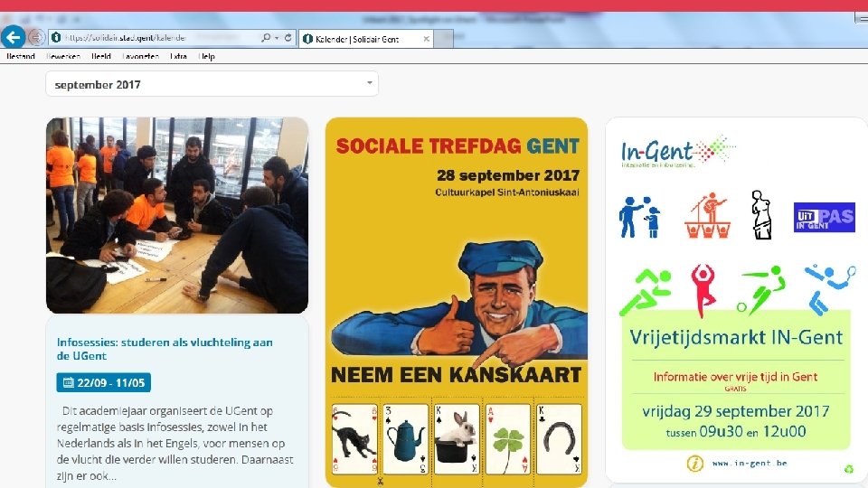Open the Extra menu
This screenshot has width=868, height=488.
[x=178, y=56]
